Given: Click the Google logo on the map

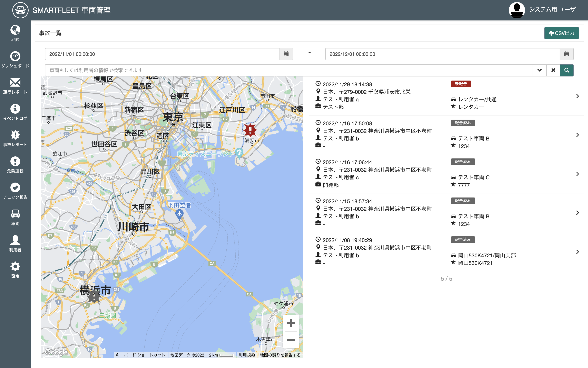Looking at the screenshot, I should tap(56, 352).
